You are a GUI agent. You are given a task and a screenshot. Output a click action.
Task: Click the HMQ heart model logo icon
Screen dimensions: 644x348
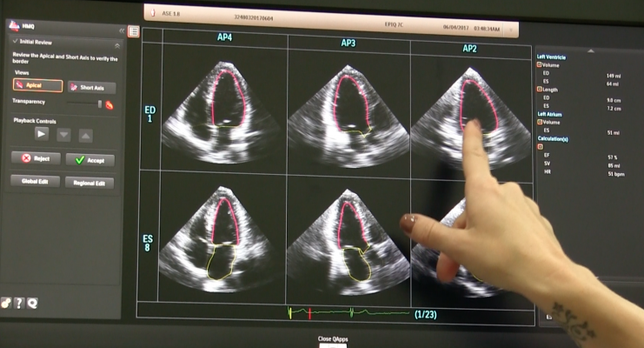[14, 25]
